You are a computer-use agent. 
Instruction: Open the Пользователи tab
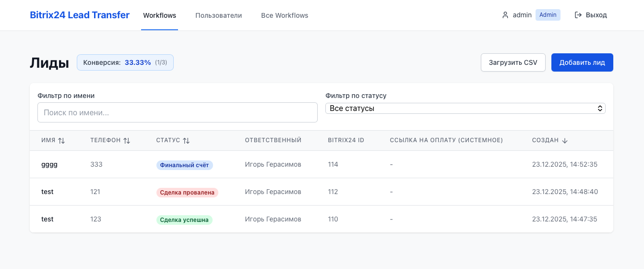click(x=218, y=15)
